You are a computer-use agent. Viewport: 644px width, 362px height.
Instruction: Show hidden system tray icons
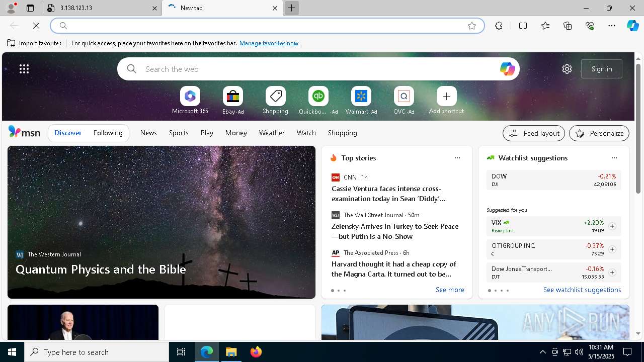tap(542, 352)
